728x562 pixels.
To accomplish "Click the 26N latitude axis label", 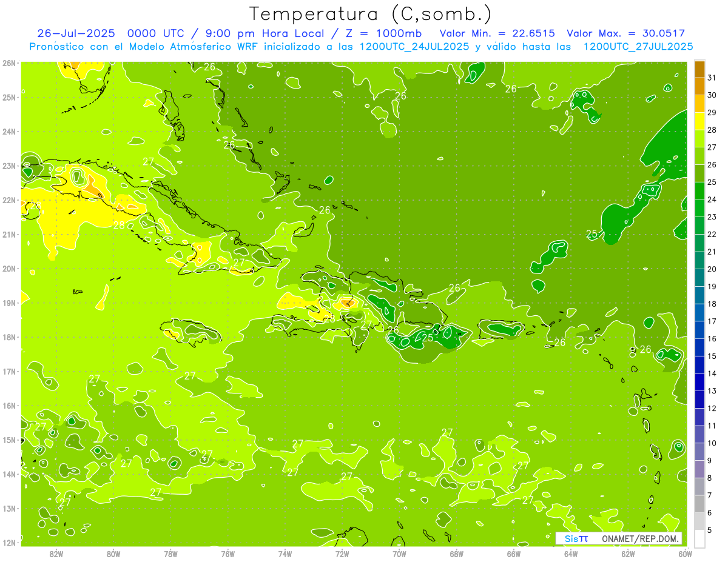I will [x=9, y=63].
